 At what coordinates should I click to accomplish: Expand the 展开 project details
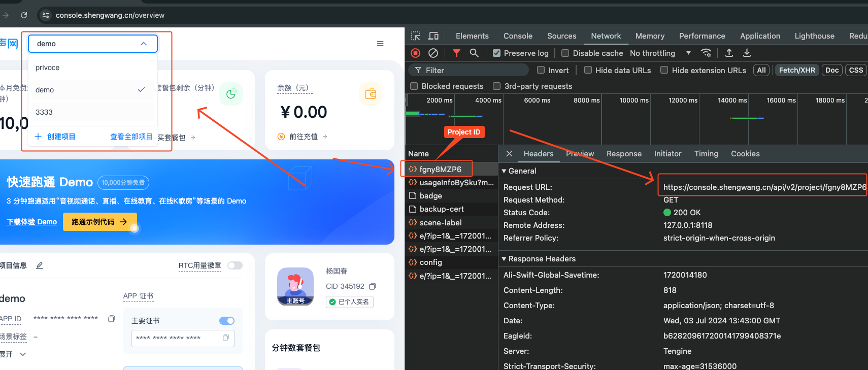pyautogui.click(x=13, y=354)
